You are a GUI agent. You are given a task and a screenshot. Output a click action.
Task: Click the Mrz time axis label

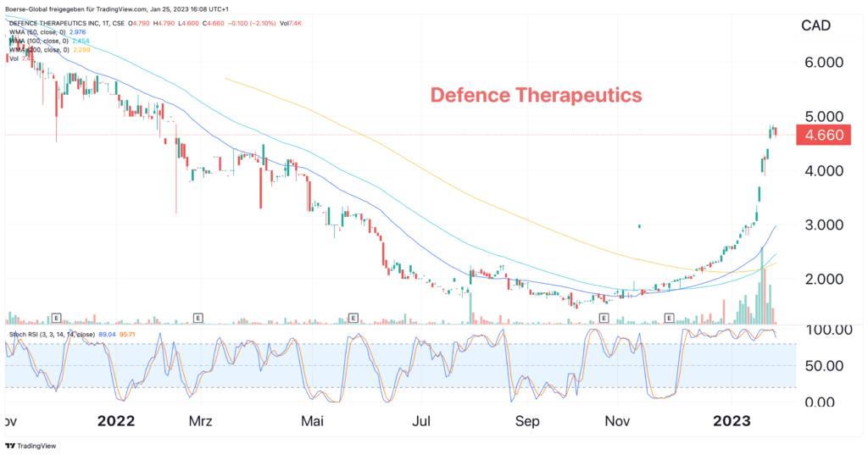pyautogui.click(x=200, y=421)
